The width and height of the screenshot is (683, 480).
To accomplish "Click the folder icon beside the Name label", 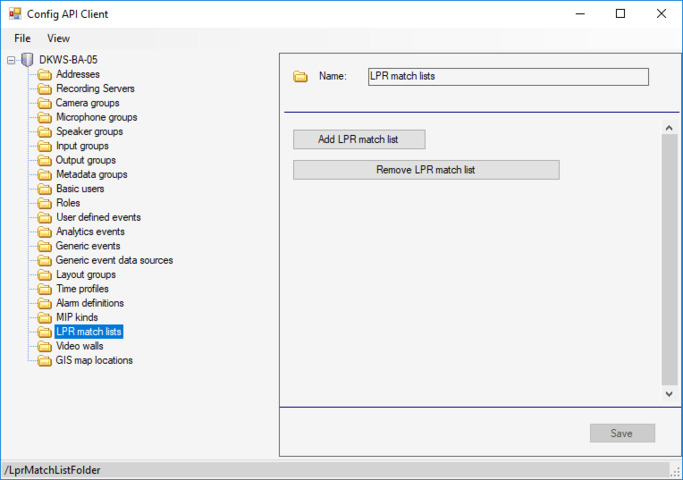I will [x=300, y=76].
